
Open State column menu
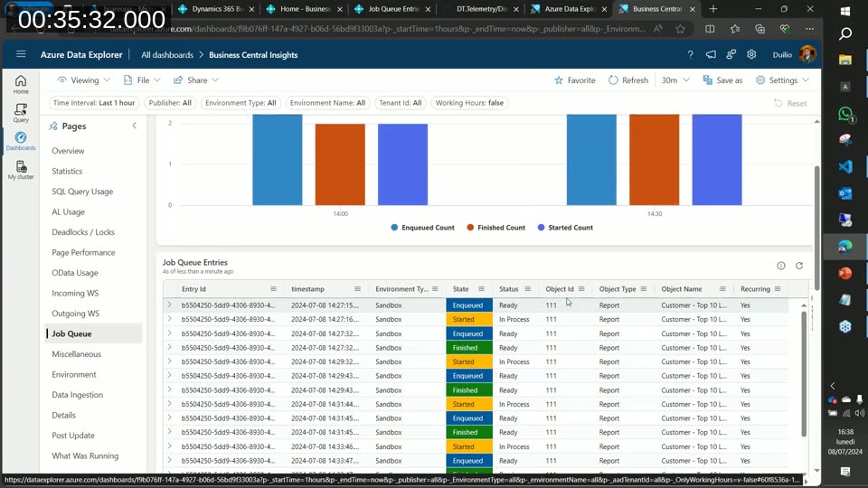pos(481,289)
